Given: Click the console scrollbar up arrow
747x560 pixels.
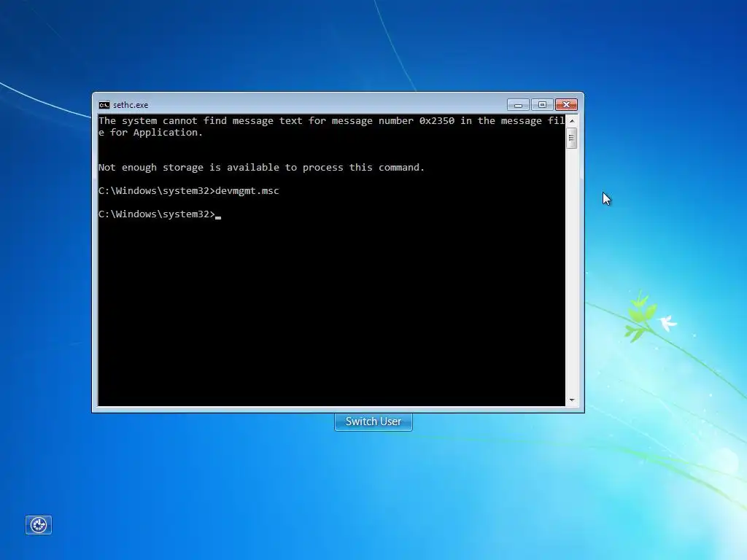Looking at the screenshot, I should [572, 121].
